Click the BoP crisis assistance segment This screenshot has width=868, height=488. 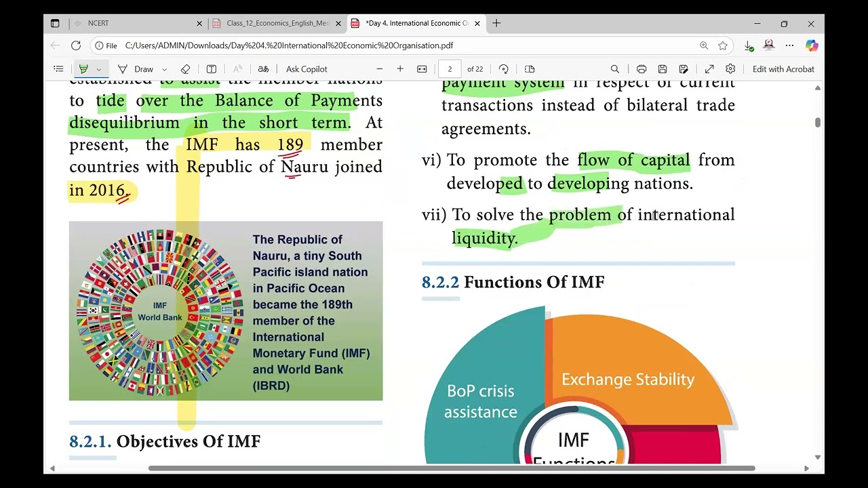pyautogui.click(x=481, y=401)
